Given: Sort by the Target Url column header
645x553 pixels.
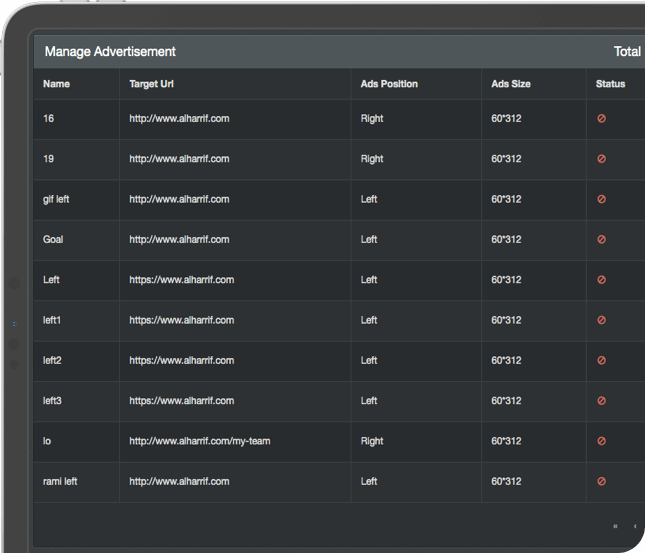Looking at the screenshot, I should coord(152,84).
